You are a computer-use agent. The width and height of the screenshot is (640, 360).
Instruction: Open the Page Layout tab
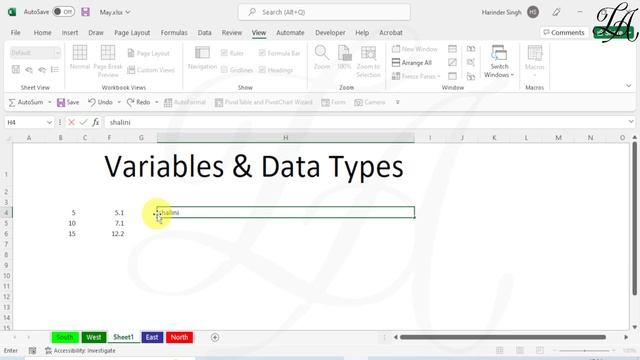pyautogui.click(x=132, y=33)
